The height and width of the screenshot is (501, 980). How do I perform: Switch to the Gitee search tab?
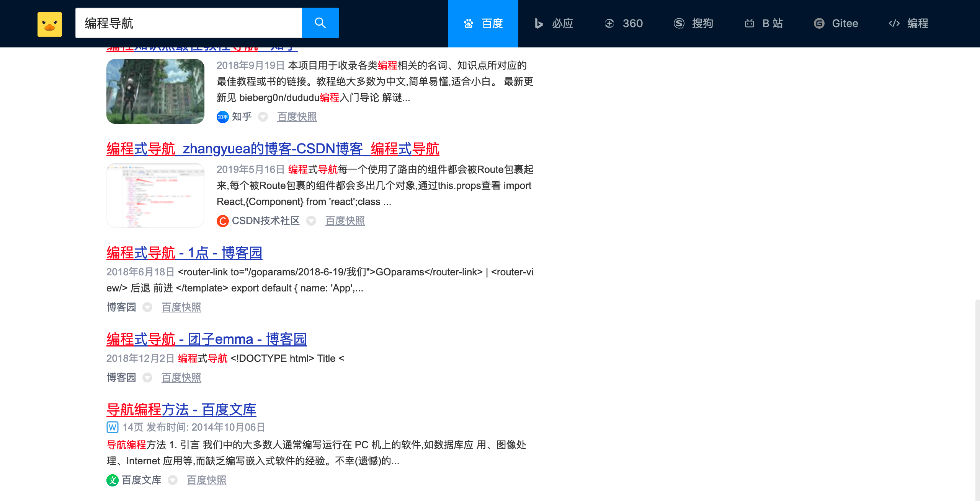[836, 24]
